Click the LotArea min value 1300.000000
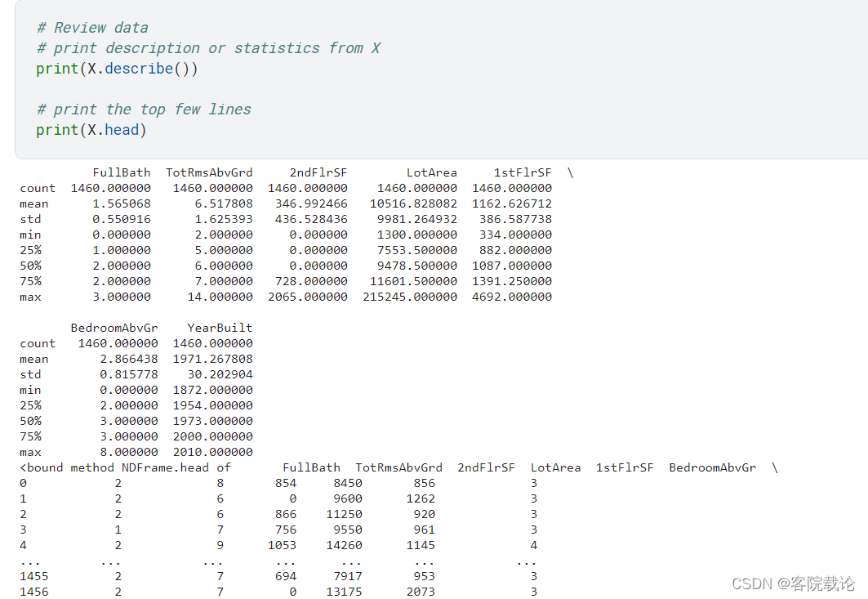This screenshot has width=868, height=599. [x=417, y=235]
